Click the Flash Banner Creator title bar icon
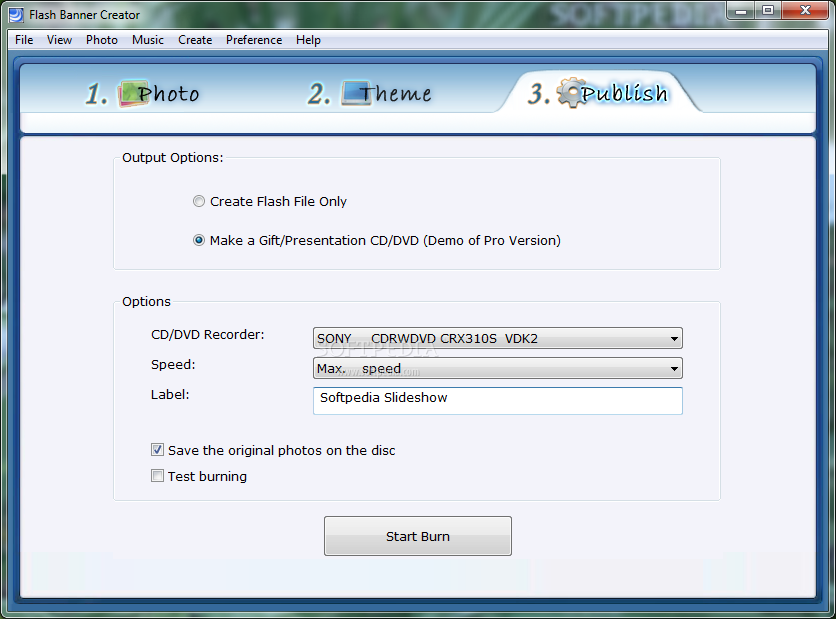 17,15
